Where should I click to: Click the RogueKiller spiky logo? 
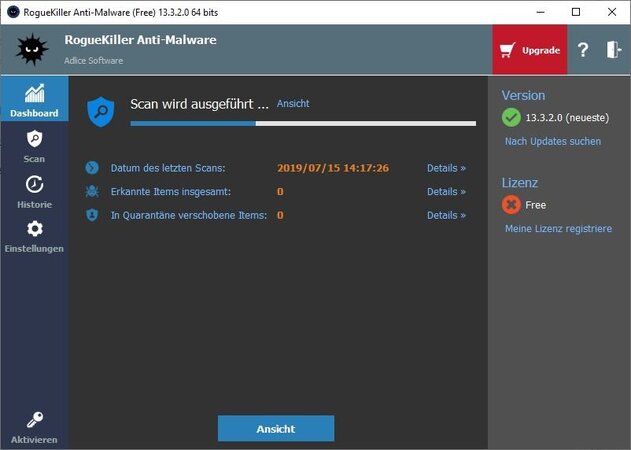pyautogui.click(x=32, y=50)
